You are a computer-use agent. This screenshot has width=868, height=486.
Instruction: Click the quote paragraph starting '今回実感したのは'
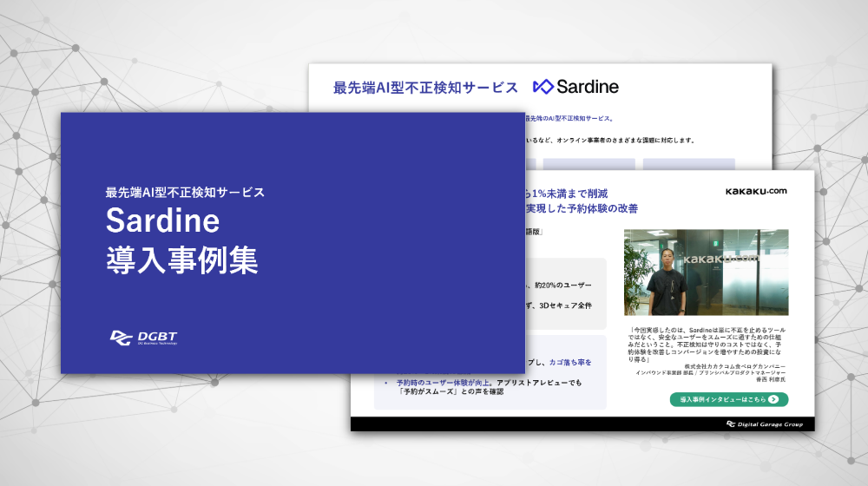707,345
